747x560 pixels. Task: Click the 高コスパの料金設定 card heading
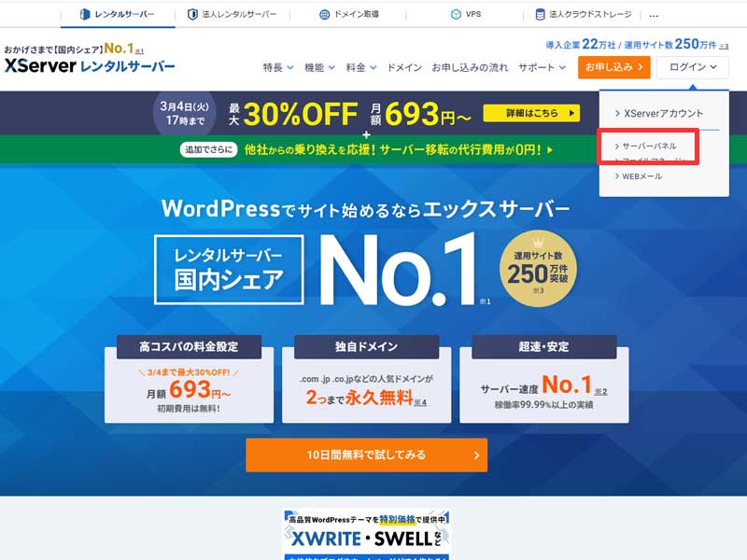click(x=190, y=346)
